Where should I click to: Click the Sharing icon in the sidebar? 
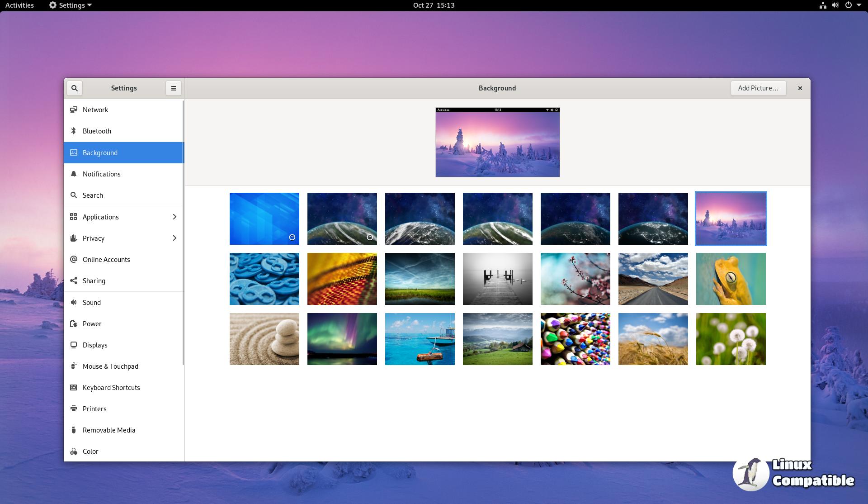click(x=74, y=281)
